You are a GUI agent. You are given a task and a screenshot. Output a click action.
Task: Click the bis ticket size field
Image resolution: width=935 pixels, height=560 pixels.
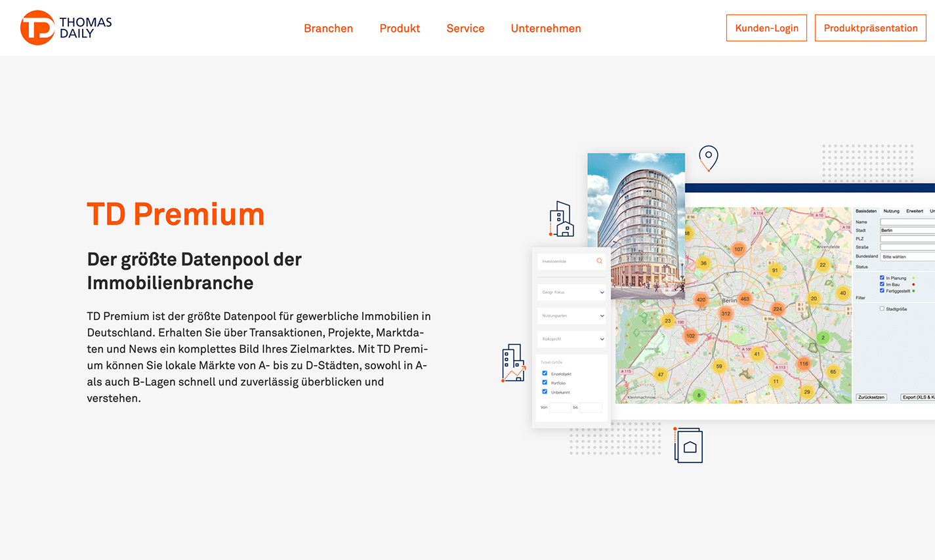click(591, 407)
